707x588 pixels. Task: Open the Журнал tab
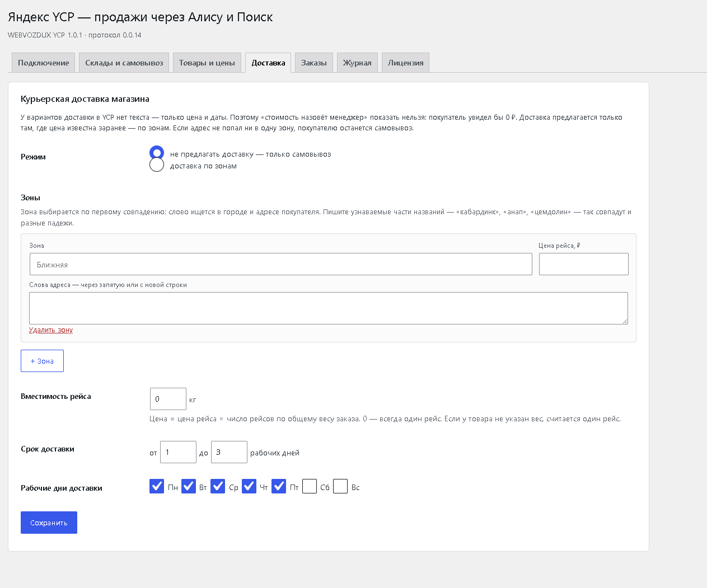(357, 63)
